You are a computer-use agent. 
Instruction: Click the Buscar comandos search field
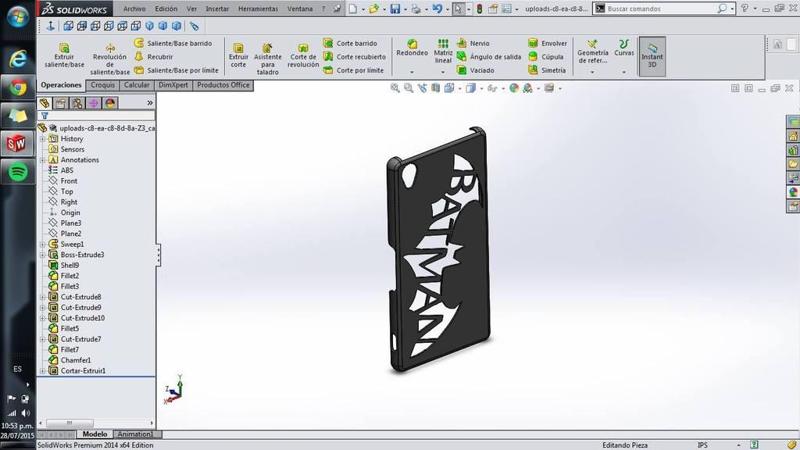pos(661,9)
